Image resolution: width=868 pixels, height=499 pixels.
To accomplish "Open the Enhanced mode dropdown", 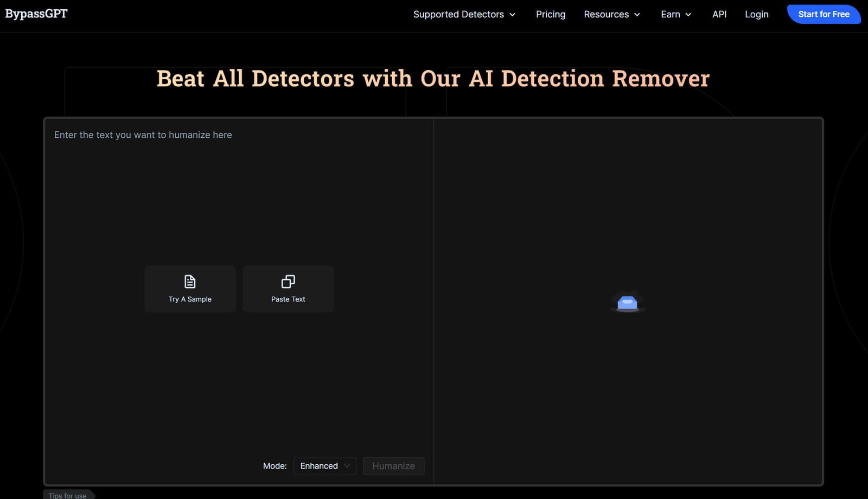I will point(324,466).
